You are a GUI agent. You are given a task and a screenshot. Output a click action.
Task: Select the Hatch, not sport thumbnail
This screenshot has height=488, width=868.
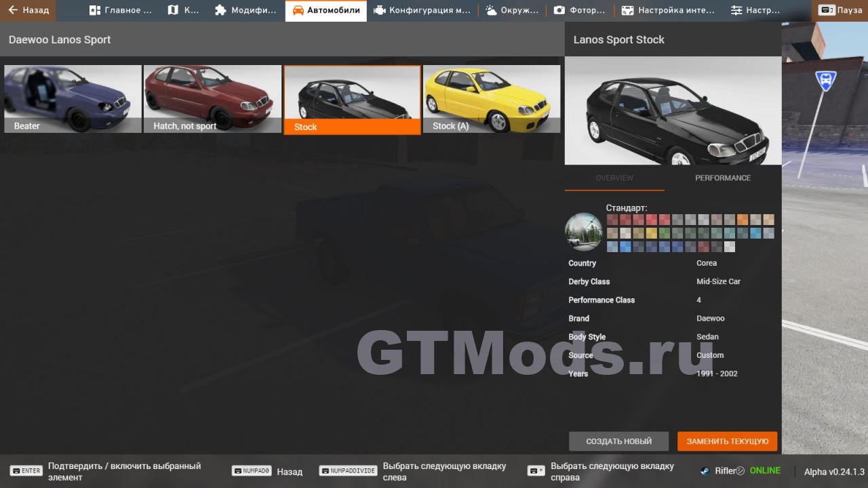[212, 99]
